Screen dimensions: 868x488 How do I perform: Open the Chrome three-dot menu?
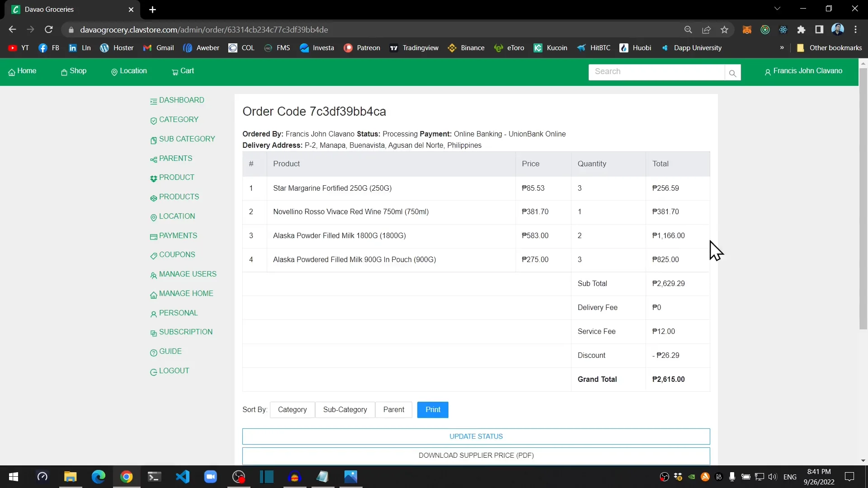pyautogui.click(x=855, y=30)
